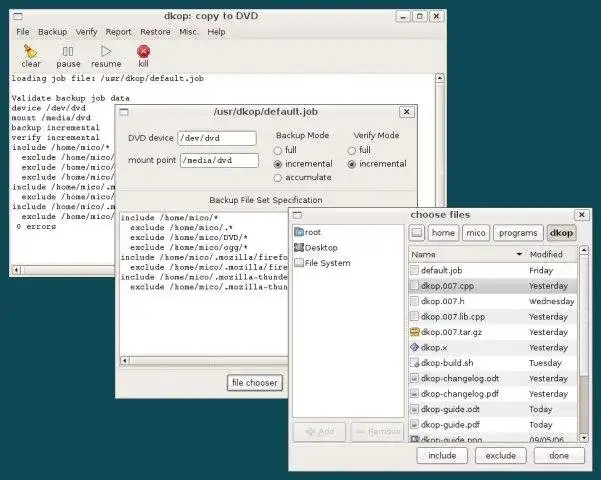Click the default.job file icon
The height and width of the screenshot is (480, 601).
(414, 270)
